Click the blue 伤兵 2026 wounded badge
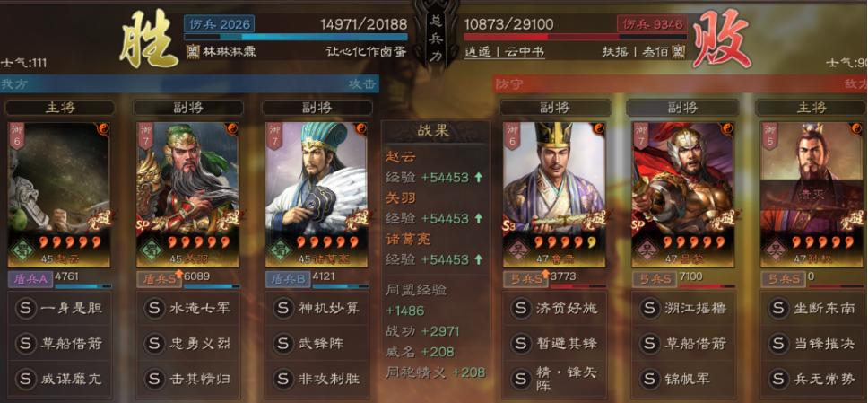Viewport: 868px width, 403px height. coord(219,24)
